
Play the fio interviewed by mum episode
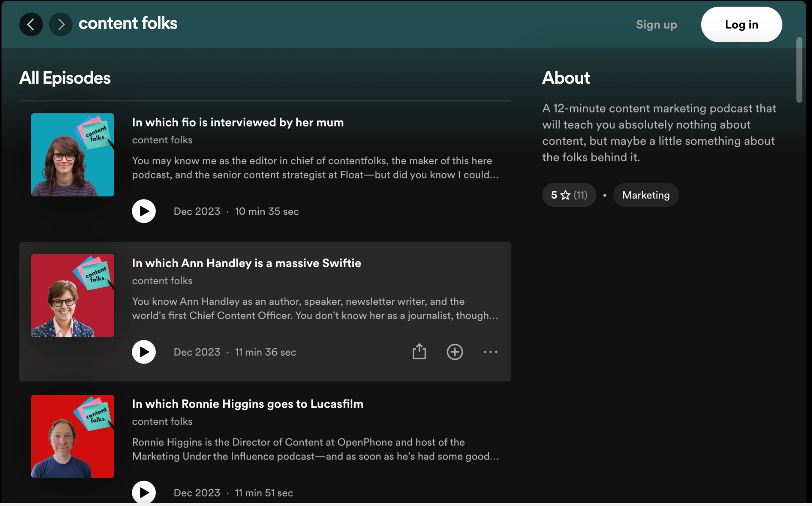pos(144,211)
